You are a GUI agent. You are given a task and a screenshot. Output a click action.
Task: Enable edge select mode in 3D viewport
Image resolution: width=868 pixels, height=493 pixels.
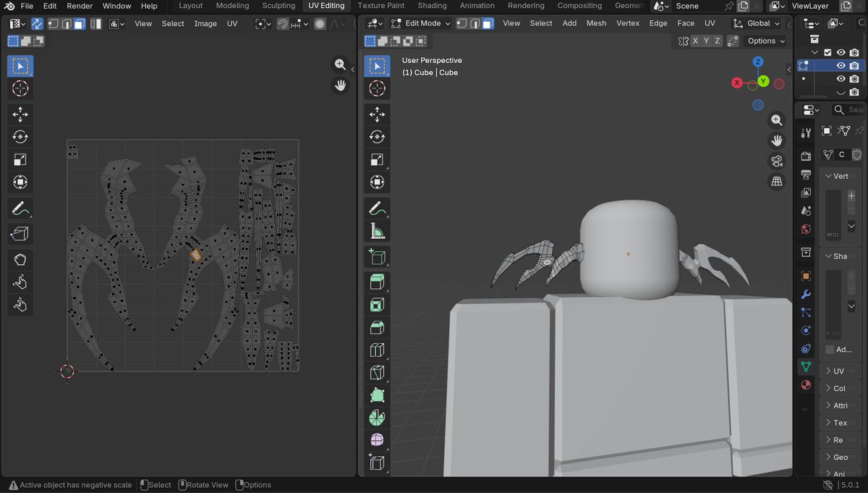(x=475, y=23)
